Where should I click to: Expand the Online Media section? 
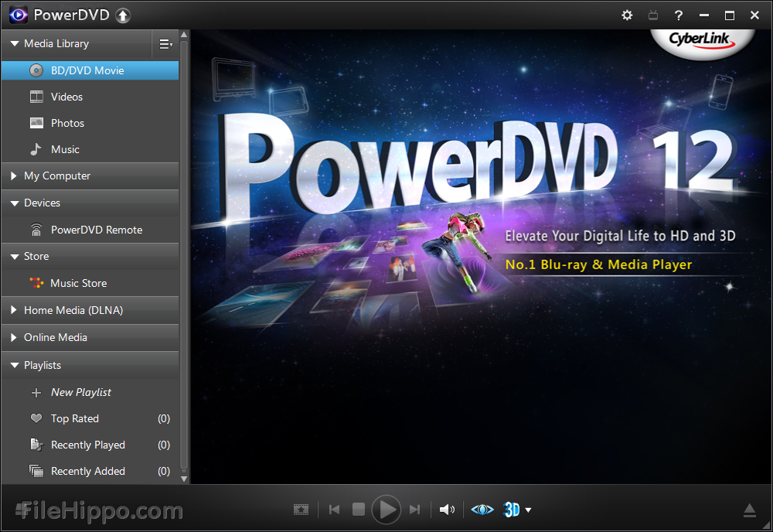coord(14,337)
